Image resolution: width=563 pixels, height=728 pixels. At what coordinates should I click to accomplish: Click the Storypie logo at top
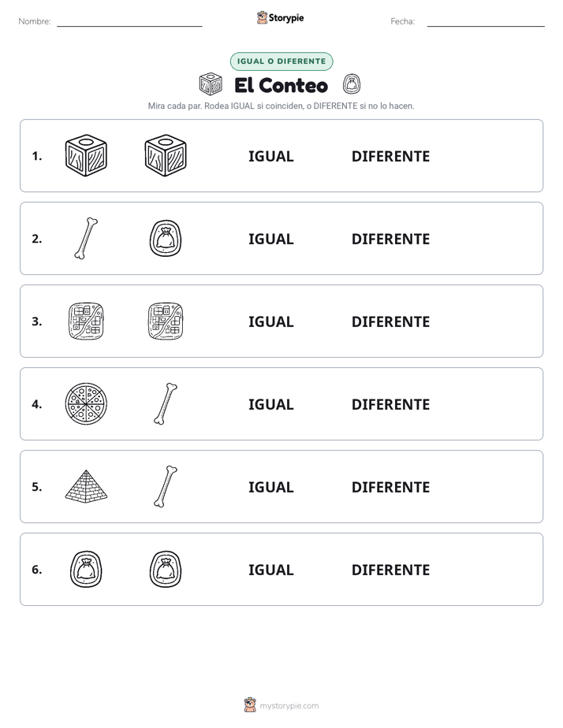(281, 17)
